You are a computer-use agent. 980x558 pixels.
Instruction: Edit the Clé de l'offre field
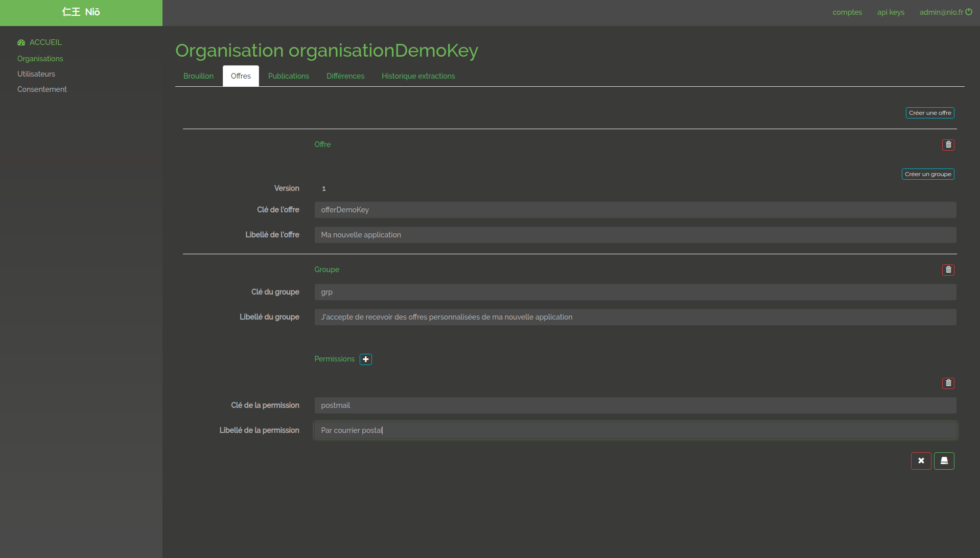click(x=635, y=210)
